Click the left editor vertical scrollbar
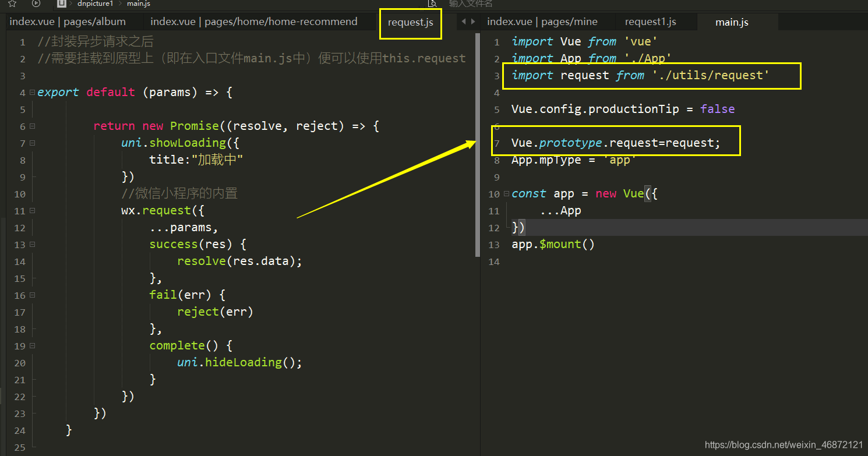The height and width of the screenshot is (456, 868). pos(478,146)
